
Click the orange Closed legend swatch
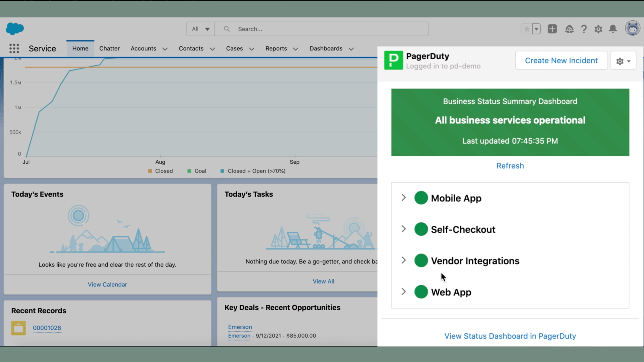150,171
